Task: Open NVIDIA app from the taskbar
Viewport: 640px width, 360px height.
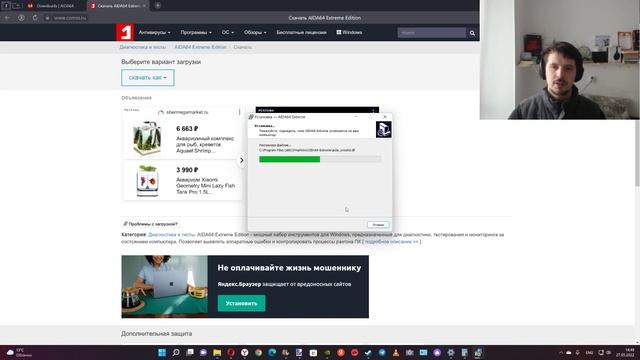Action: 327,352
